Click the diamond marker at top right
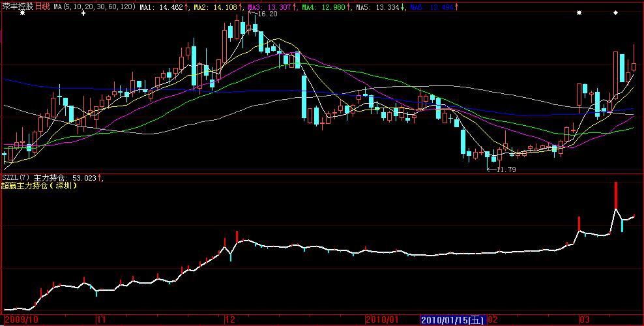This screenshot has height=326, width=644. pyautogui.click(x=615, y=14)
